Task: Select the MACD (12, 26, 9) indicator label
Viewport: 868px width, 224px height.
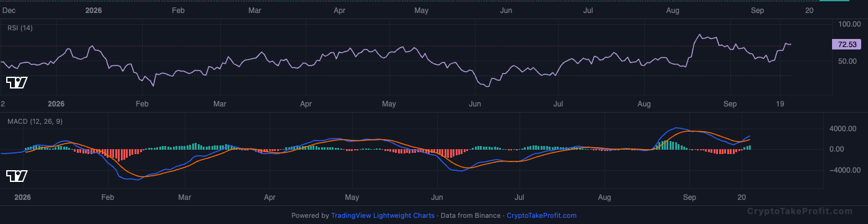Action: (35, 121)
